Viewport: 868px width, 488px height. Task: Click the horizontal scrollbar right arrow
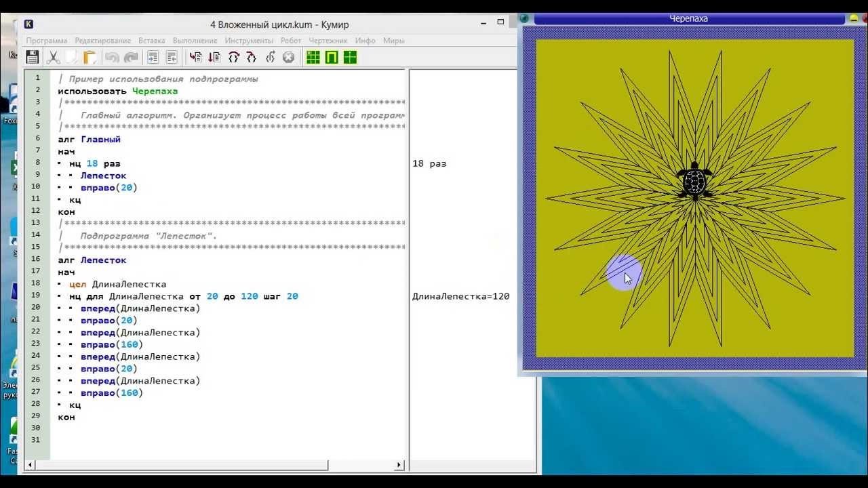(x=399, y=466)
